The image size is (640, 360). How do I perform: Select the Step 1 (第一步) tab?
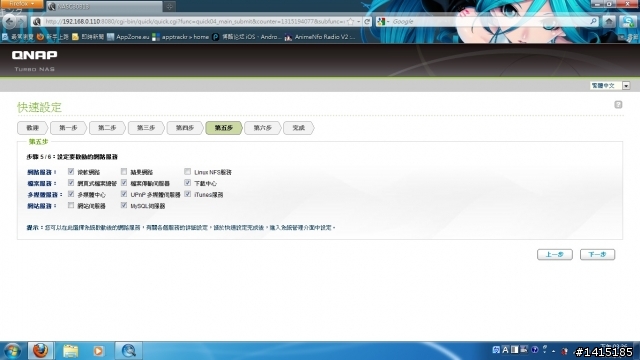point(68,128)
